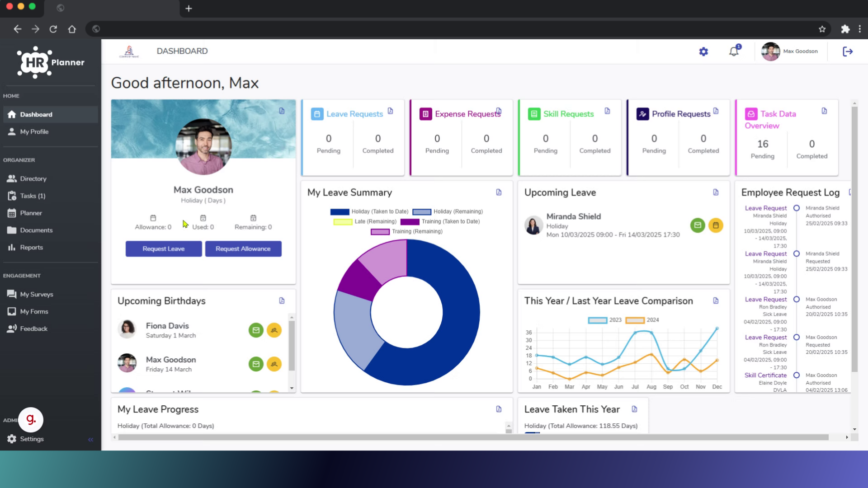Click the browser extensions puzzle icon
This screenshot has width=868, height=488.
click(x=845, y=29)
